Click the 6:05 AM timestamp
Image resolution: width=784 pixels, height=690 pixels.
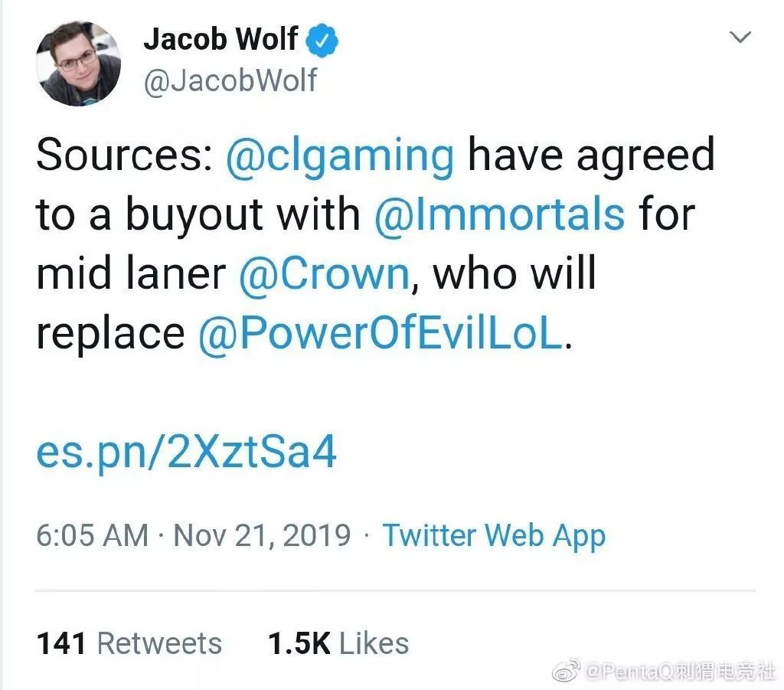pos(92,535)
